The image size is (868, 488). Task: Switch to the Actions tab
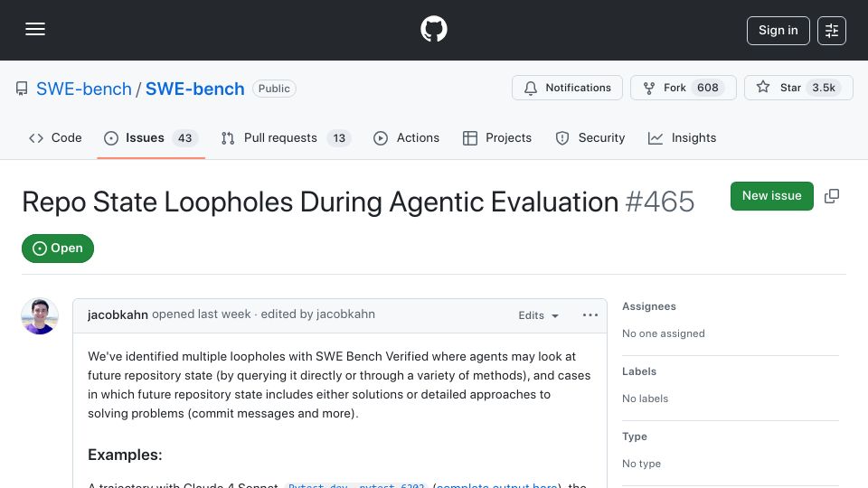406,137
